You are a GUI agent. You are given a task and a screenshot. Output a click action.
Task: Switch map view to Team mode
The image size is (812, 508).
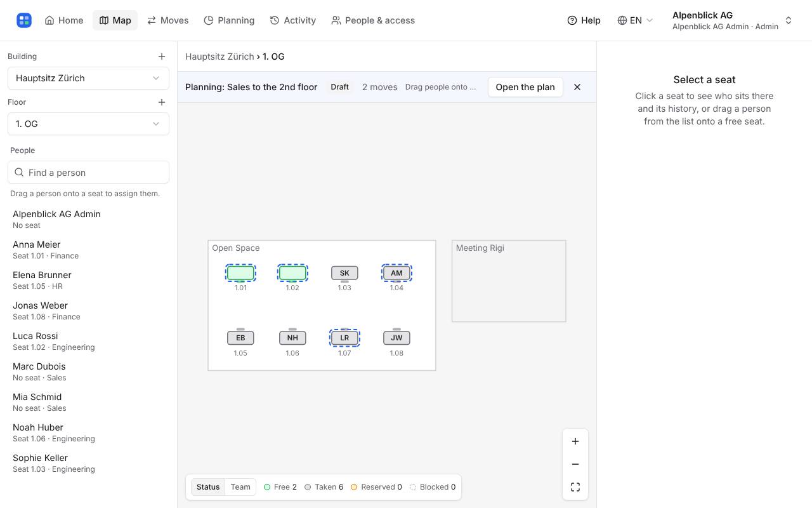[x=240, y=487]
